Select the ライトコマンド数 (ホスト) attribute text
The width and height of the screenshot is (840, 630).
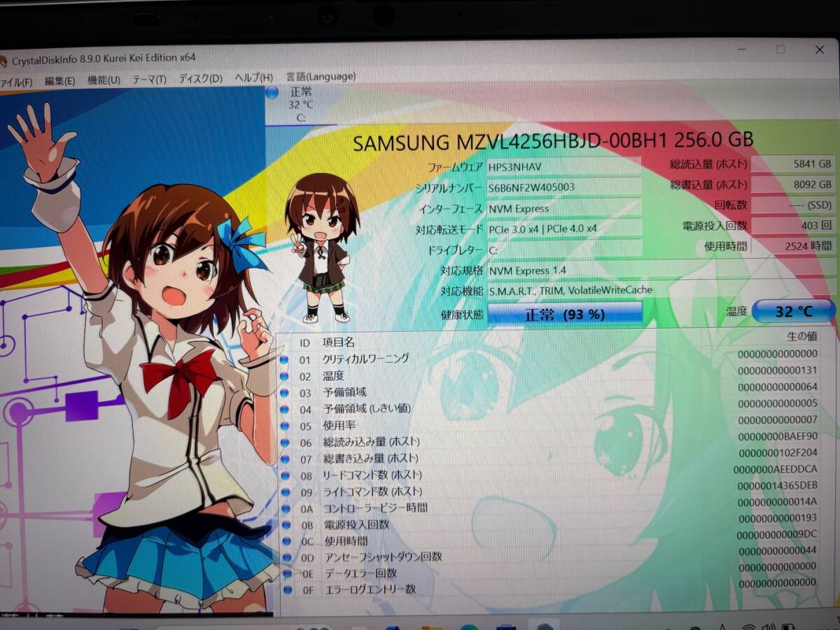tap(372, 491)
